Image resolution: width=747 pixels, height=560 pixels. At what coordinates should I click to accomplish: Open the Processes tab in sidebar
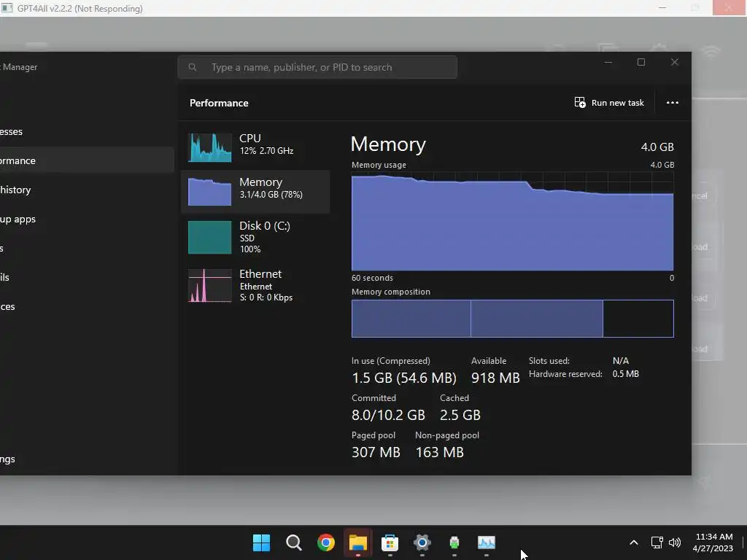(x=86, y=131)
